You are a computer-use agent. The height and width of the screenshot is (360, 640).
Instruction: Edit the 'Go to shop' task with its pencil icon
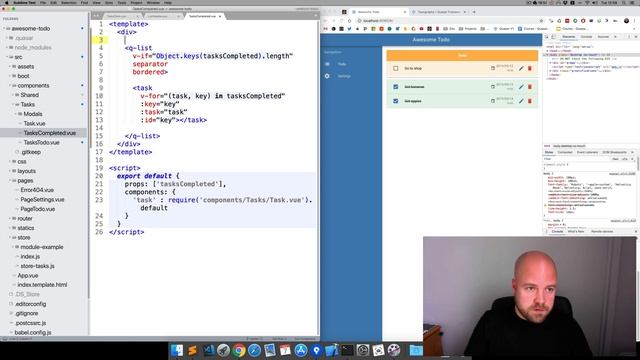(521, 69)
